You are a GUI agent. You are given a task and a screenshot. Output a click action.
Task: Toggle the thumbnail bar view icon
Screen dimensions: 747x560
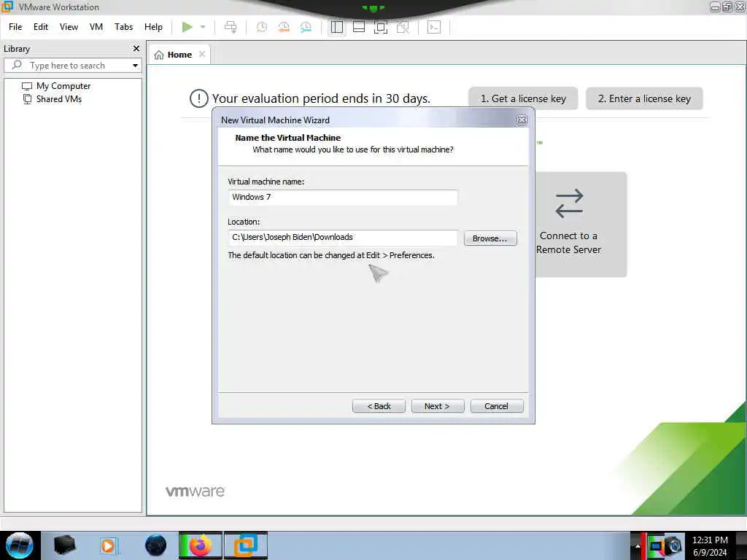pyautogui.click(x=359, y=27)
